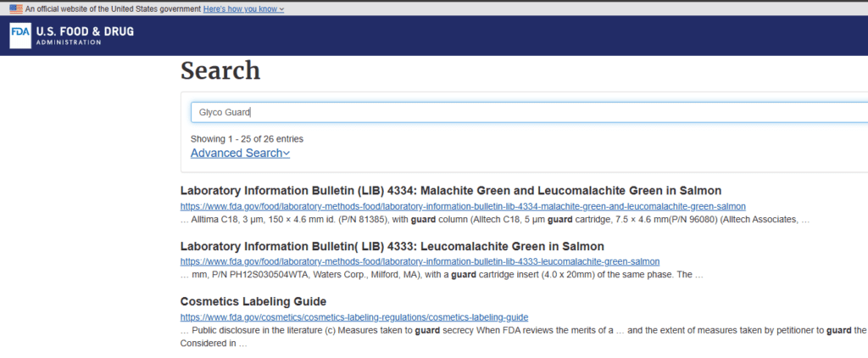Click the "Measures taken to guard secrecy" snippet
This screenshot has height=358, width=868.
coord(523,337)
